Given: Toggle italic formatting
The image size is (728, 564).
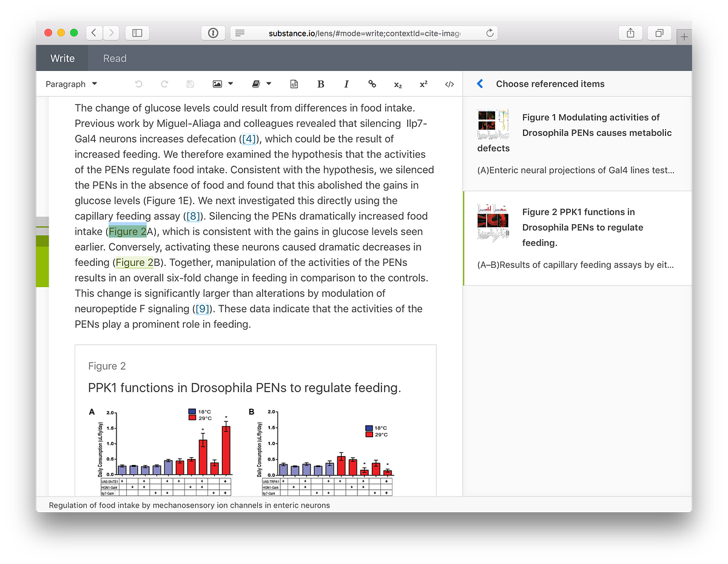Looking at the screenshot, I should click(346, 84).
